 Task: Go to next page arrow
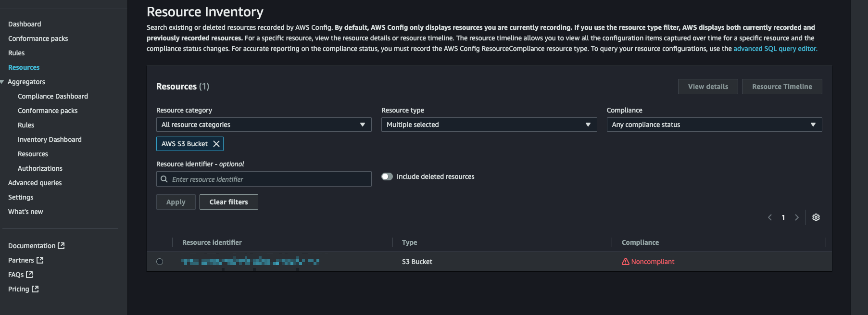[x=796, y=217]
